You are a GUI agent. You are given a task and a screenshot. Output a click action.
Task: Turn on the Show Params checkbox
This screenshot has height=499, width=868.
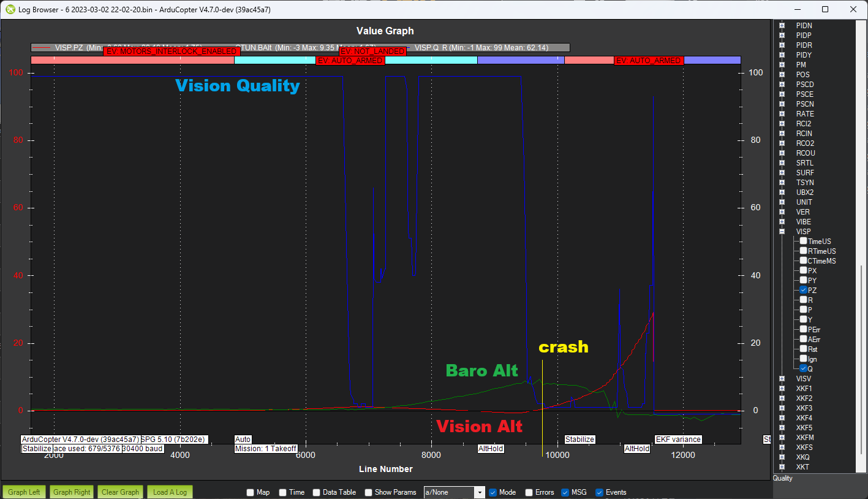pos(369,492)
